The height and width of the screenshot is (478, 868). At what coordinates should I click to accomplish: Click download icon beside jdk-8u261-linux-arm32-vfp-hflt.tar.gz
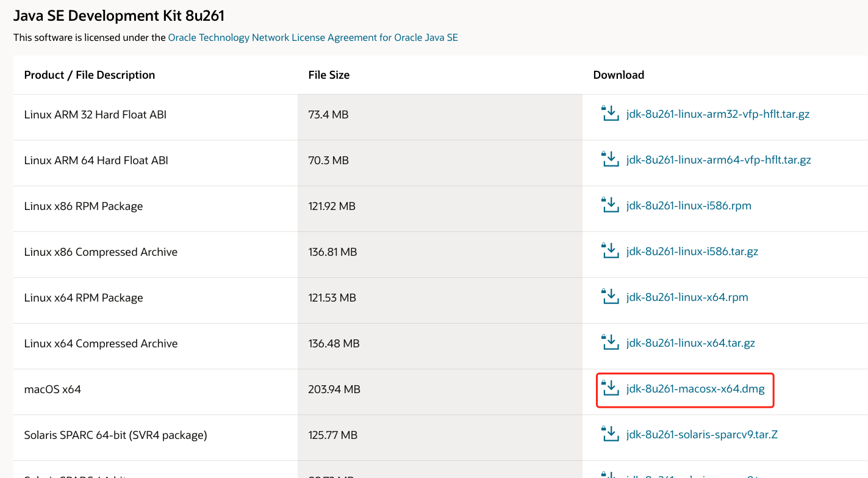[610, 114]
